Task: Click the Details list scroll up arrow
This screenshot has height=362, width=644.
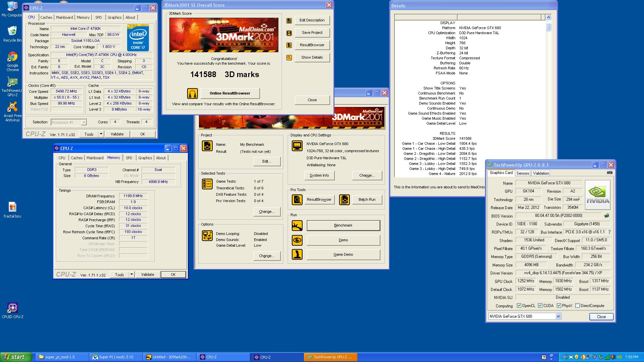Action: [x=548, y=17]
